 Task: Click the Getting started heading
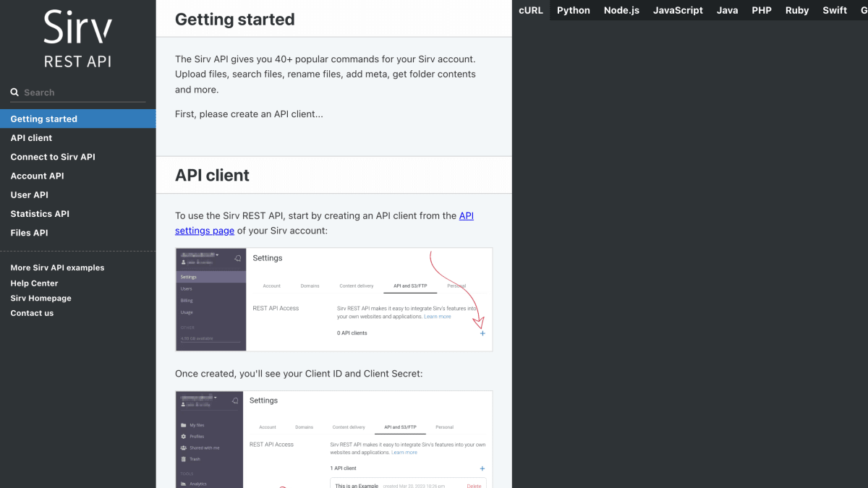click(x=235, y=20)
